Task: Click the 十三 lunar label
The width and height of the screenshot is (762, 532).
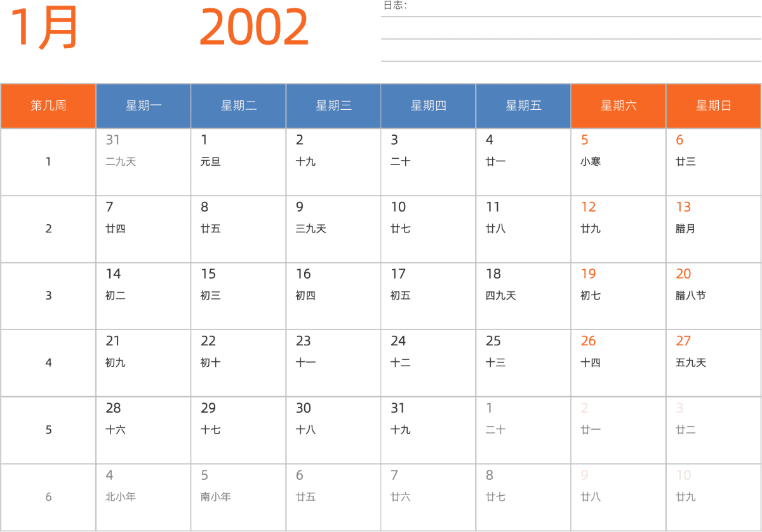Action: (x=495, y=363)
